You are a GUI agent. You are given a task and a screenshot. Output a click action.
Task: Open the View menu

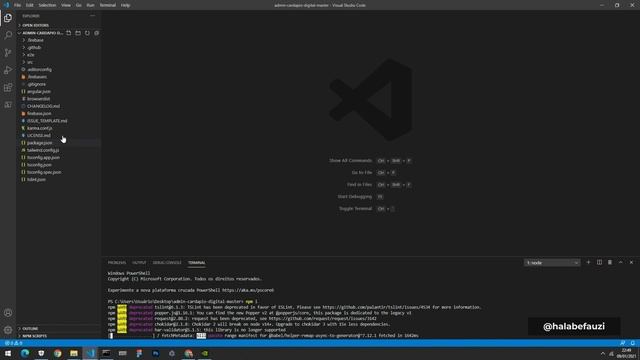click(66, 5)
